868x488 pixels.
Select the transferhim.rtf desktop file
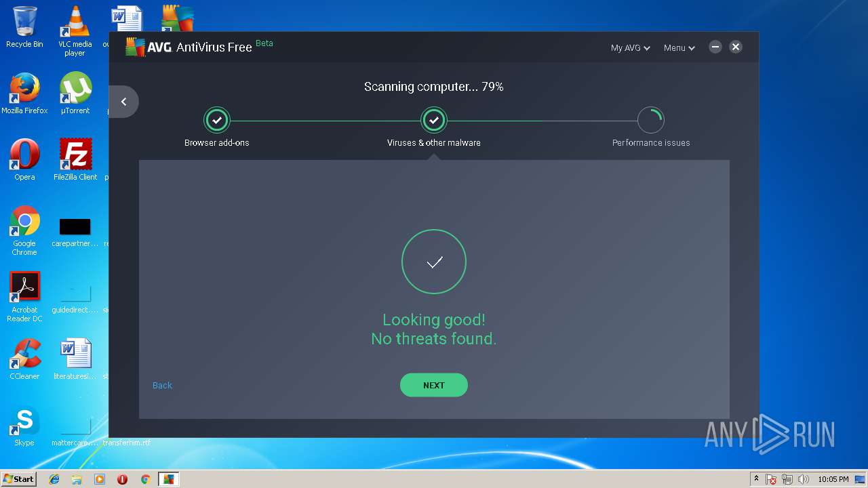point(127,443)
